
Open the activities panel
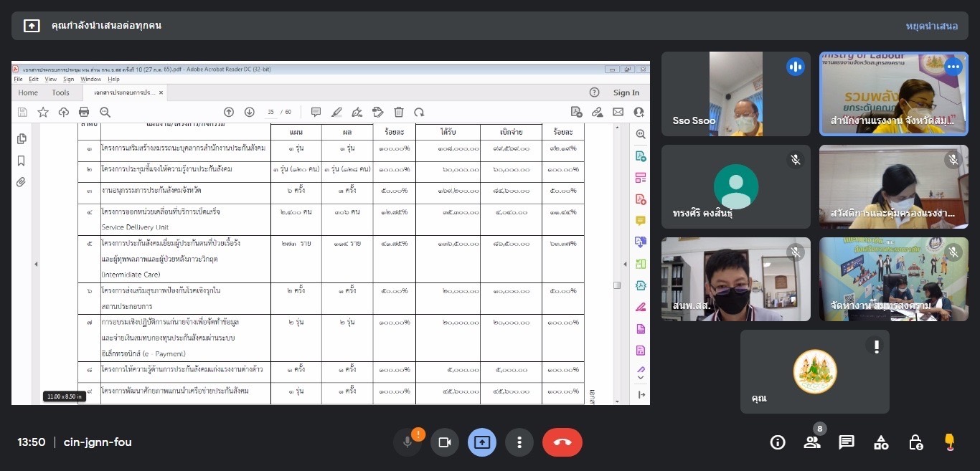(881, 442)
